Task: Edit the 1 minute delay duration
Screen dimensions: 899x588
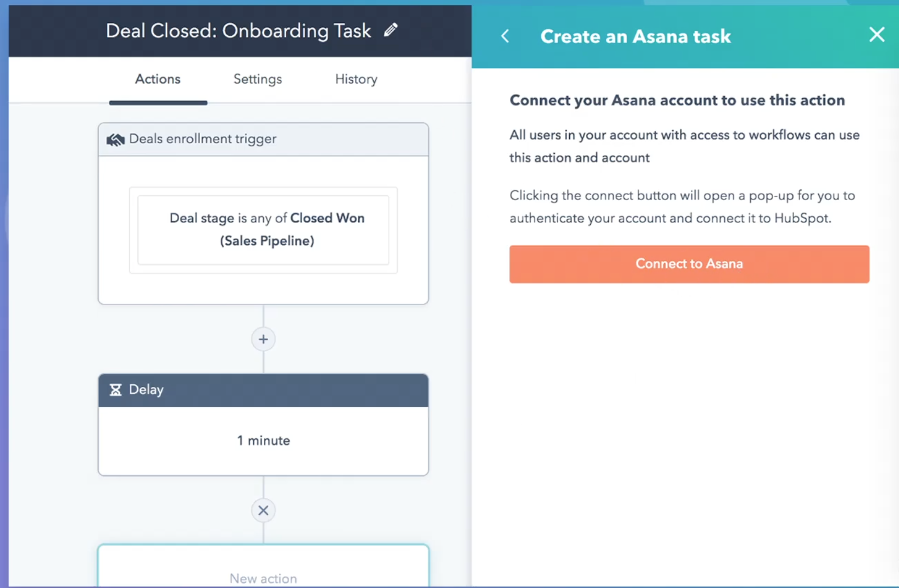Action: click(x=263, y=441)
